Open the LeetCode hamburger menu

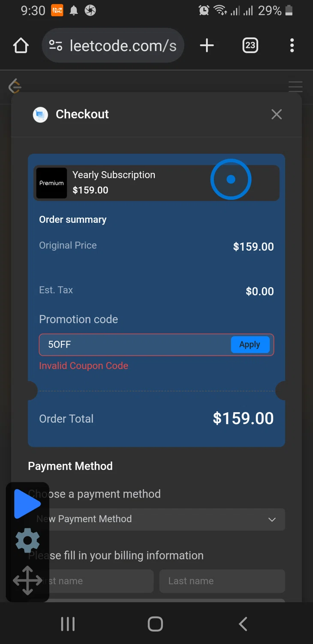[x=295, y=87]
